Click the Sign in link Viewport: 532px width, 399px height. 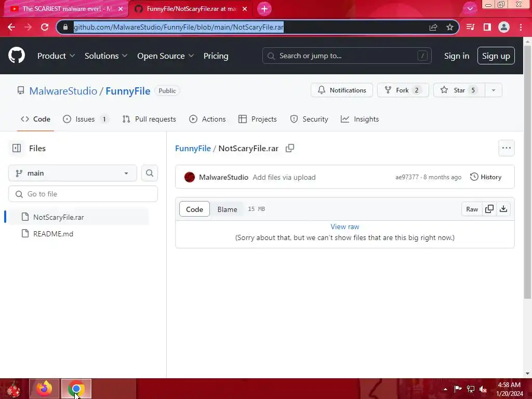(x=457, y=56)
